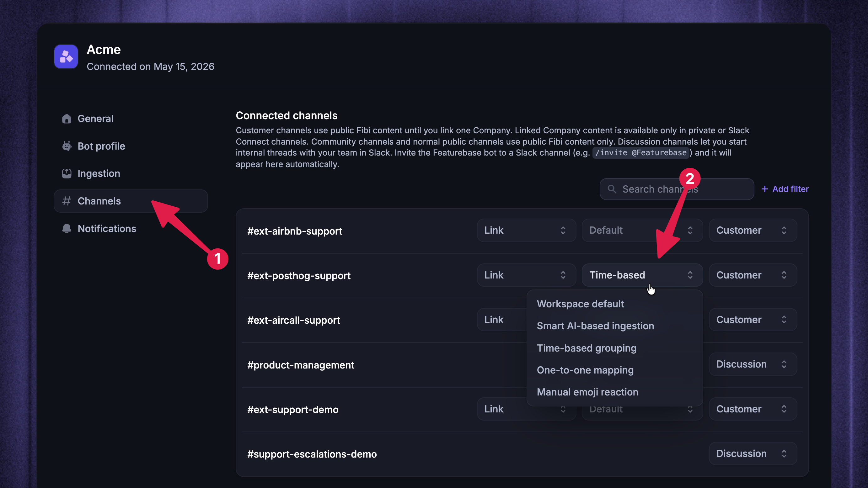Change Customer type for #ext-aircall-support

click(753, 320)
